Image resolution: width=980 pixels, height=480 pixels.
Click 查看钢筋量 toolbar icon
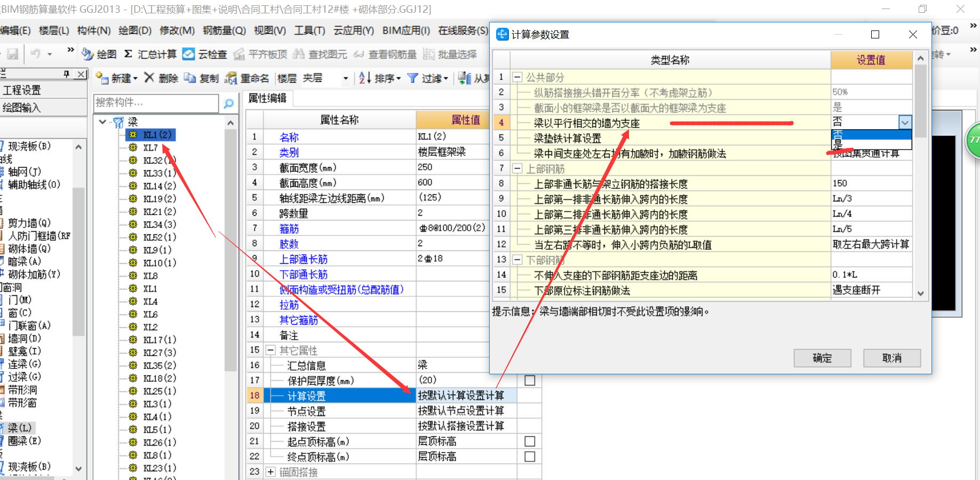tap(358, 54)
